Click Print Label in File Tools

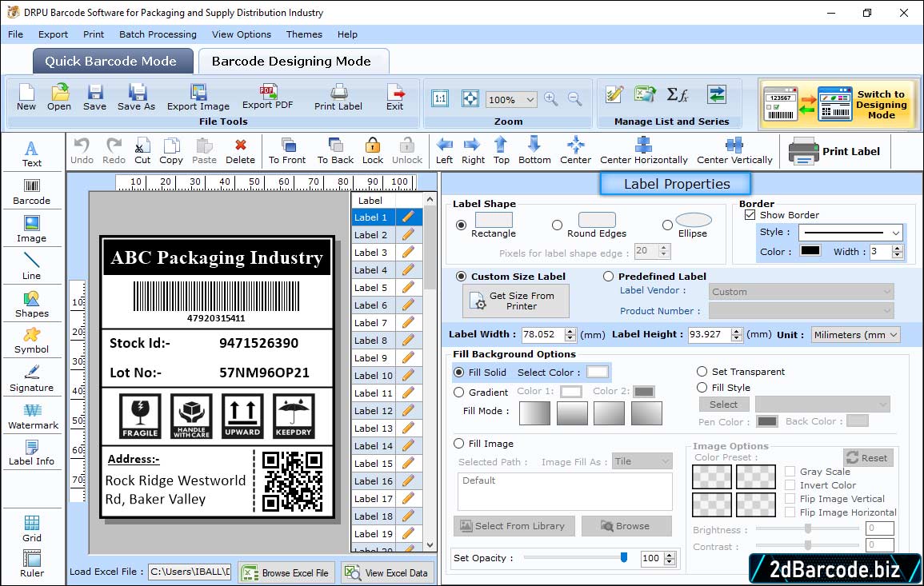click(338, 98)
